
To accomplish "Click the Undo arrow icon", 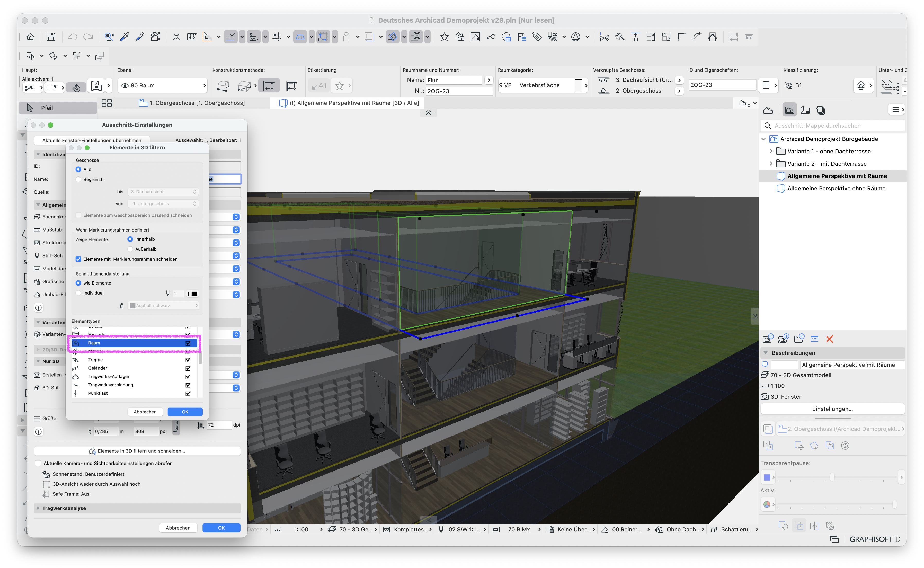I will coord(72,37).
